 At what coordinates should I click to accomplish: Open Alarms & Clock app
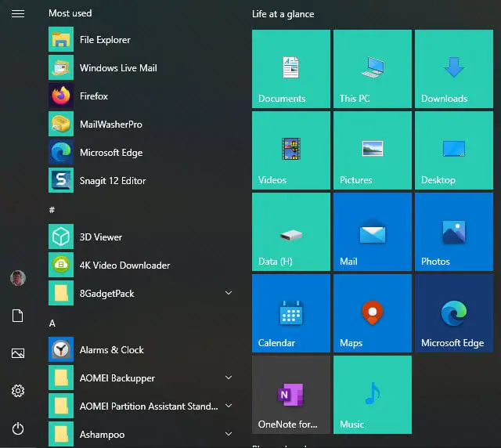142,349
